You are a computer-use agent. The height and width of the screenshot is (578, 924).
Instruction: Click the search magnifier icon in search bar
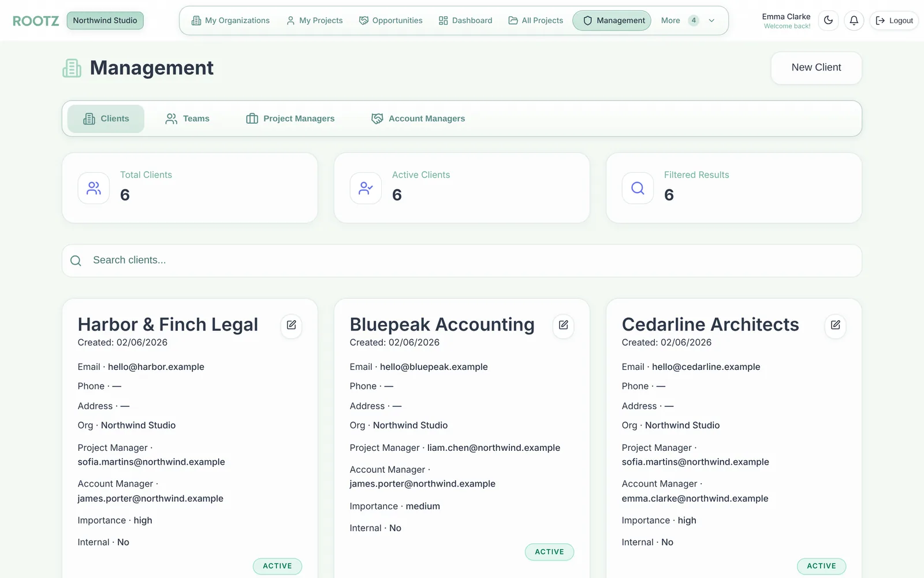coord(76,261)
